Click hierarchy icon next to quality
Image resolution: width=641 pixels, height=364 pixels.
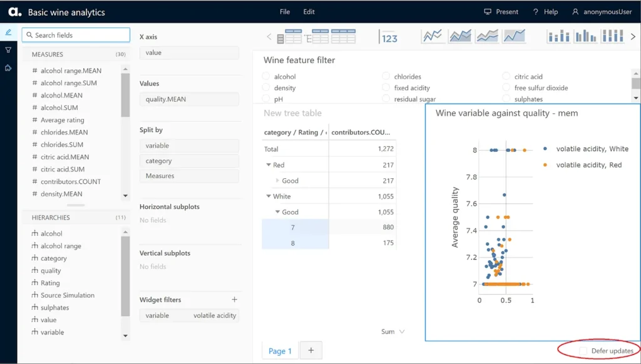pyautogui.click(x=35, y=270)
